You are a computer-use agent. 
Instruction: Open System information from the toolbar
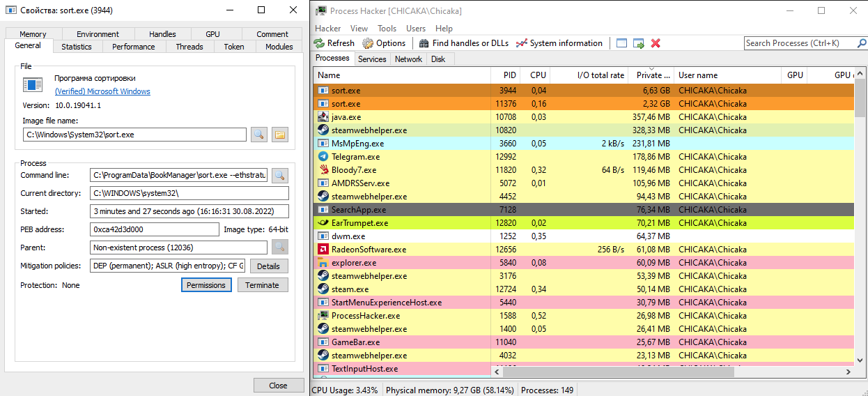pyautogui.click(x=559, y=43)
